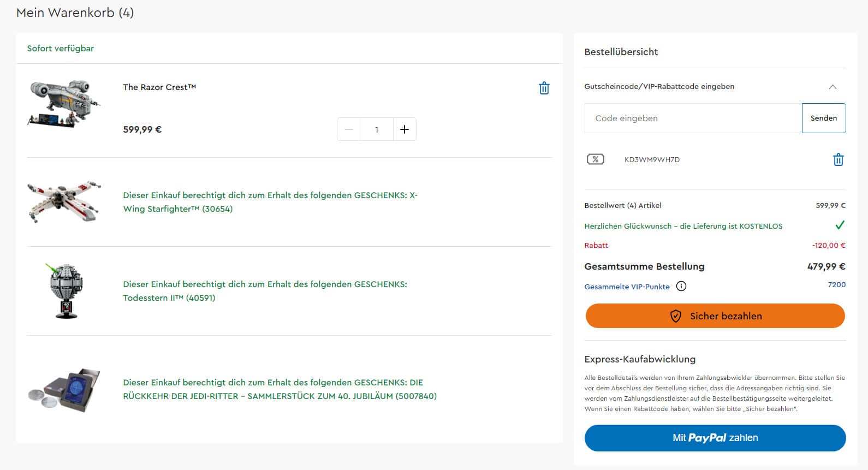Image resolution: width=868 pixels, height=470 pixels.
Task: Open X-Wing Starfighter gift thumbnail
Action: coord(64,202)
